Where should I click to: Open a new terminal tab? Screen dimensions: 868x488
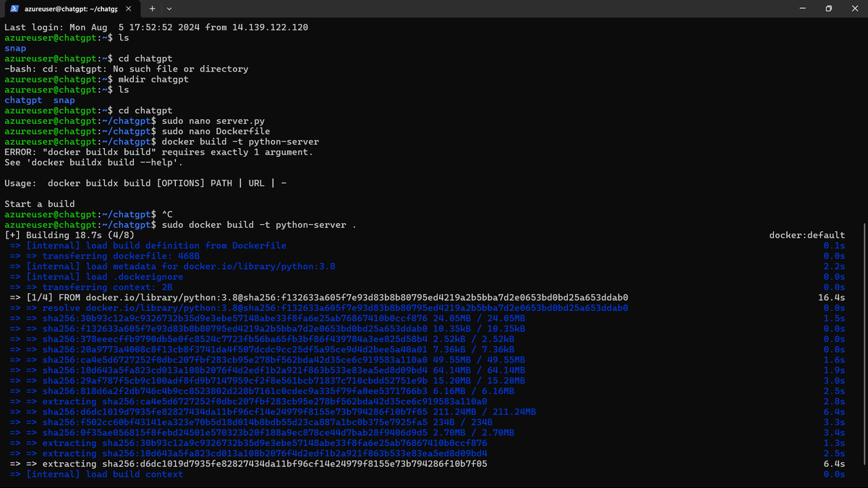pos(153,9)
